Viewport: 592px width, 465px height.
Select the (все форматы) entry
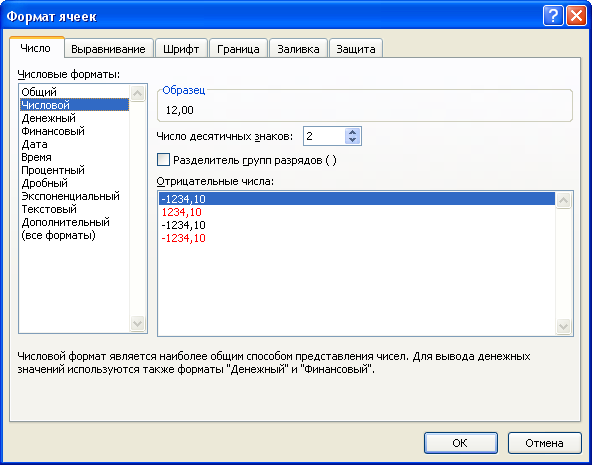74,235
